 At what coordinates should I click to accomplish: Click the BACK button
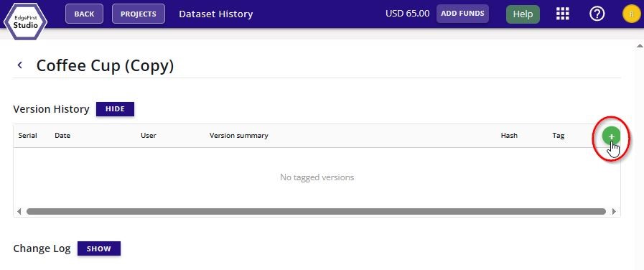coord(84,14)
